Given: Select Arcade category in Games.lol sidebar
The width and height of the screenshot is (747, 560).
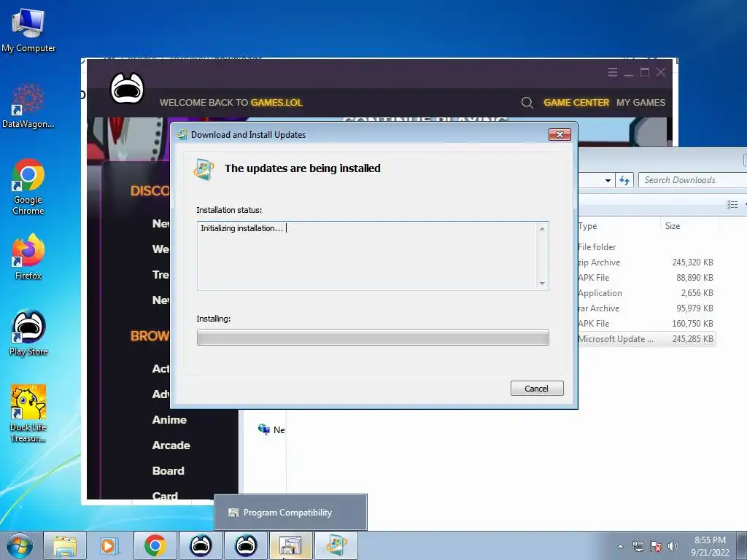Looking at the screenshot, I should click(x=171, y=446).
